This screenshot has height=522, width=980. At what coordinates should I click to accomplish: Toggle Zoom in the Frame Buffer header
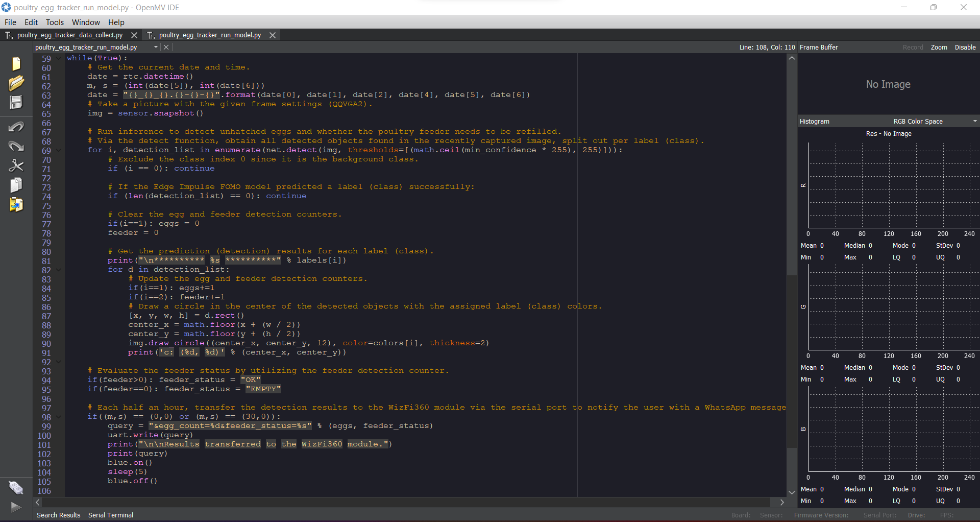(x=938, y=48)
